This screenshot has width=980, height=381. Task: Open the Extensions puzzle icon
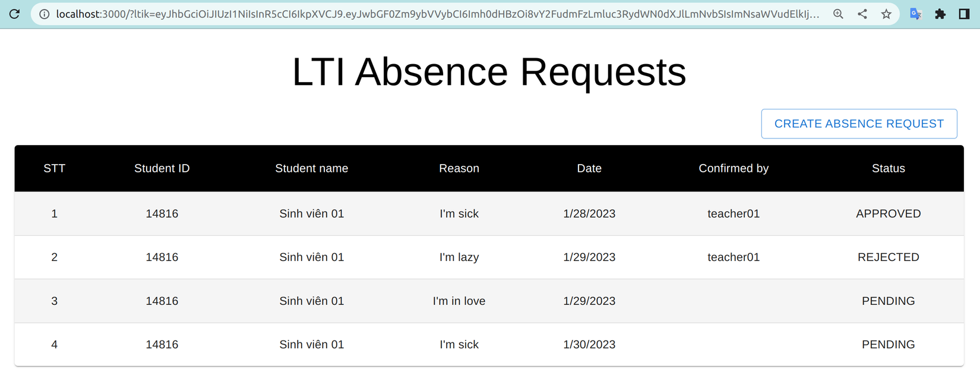pos(940,14)
